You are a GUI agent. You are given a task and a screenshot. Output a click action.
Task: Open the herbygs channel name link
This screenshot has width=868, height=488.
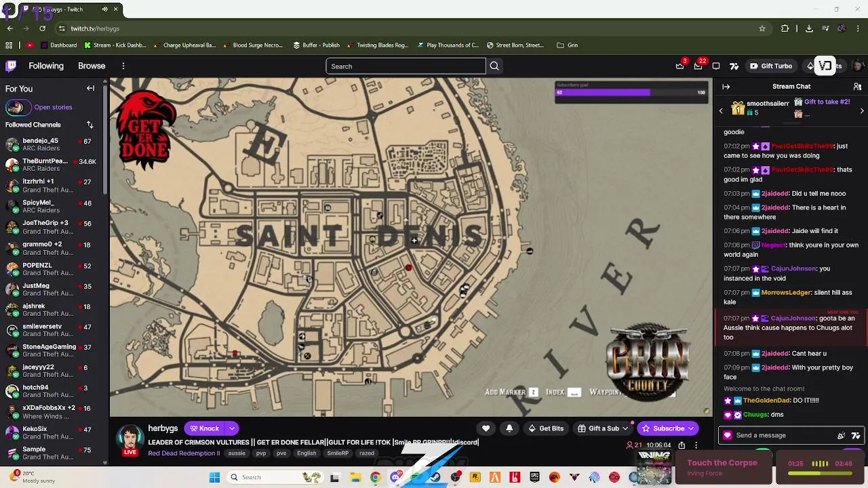click(x=163, y=428)
